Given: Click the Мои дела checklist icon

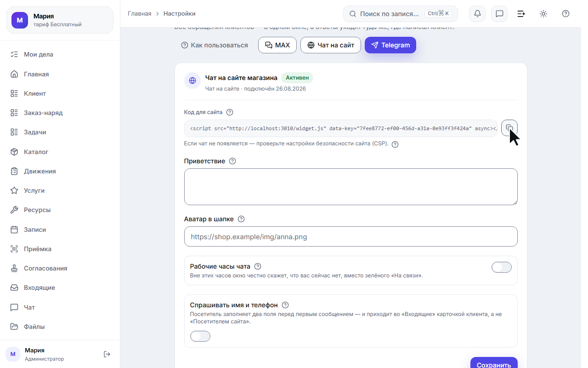Looking at the screenshot, I should coord(14,54).
